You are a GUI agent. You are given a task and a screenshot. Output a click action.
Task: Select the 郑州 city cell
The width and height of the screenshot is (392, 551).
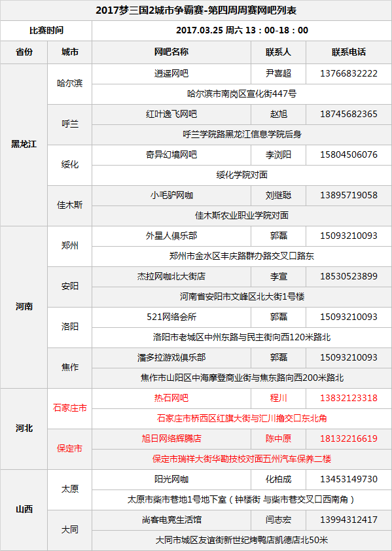[69, 246]
